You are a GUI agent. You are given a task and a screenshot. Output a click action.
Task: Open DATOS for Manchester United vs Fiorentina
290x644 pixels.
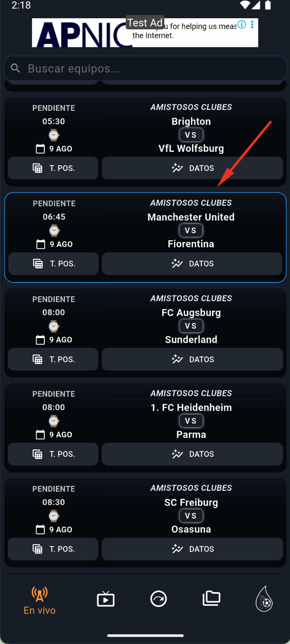[192, 263]
